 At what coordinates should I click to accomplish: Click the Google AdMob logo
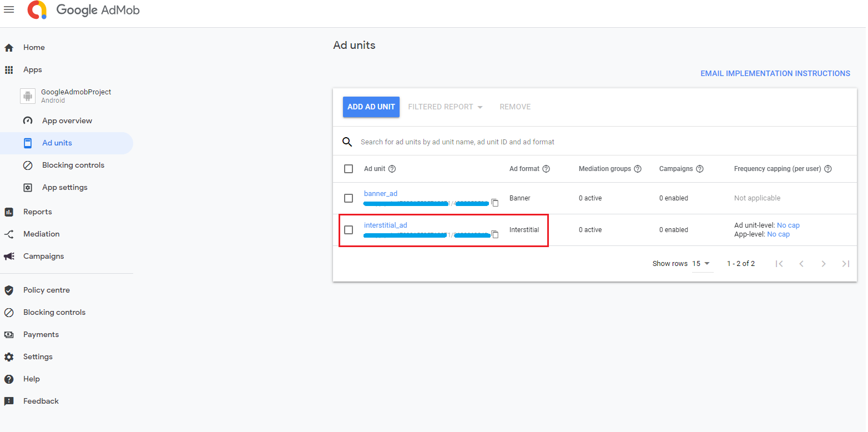pos(84,10)
